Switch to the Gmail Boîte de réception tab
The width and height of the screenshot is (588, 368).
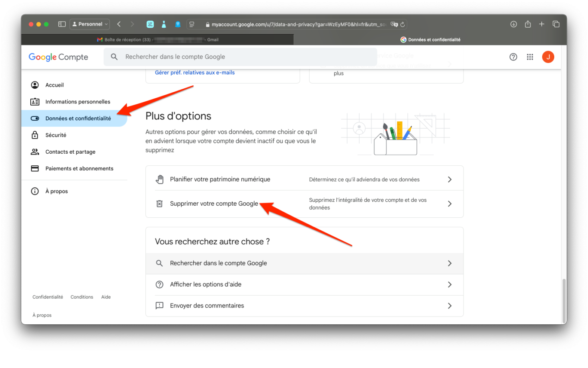coord(157,40)
